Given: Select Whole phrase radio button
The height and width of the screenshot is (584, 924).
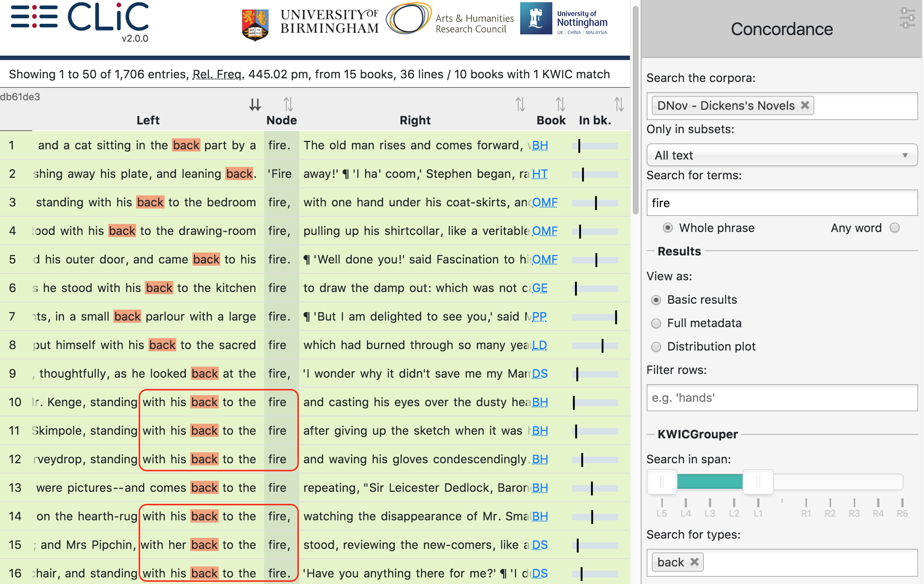Looking at the screenshot, I should click(x=668, y=228).
